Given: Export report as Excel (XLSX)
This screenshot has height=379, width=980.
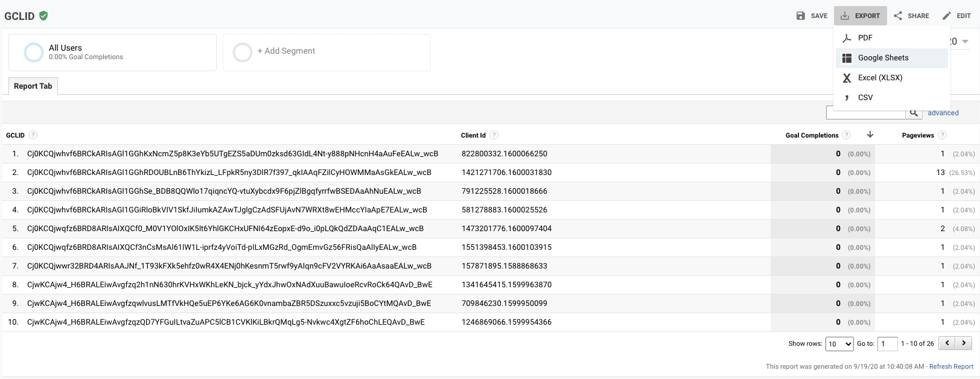Looking at the screenshot, I should 880,78.
